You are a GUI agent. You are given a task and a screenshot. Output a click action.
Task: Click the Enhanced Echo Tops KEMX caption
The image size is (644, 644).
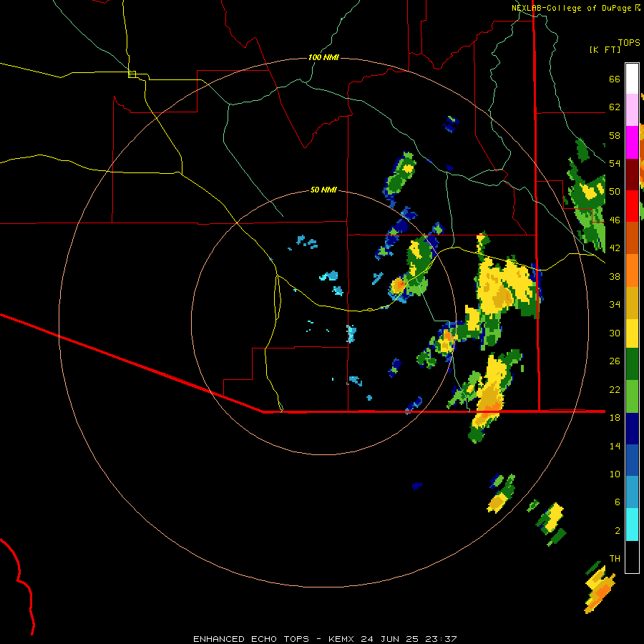pos(325,639)
